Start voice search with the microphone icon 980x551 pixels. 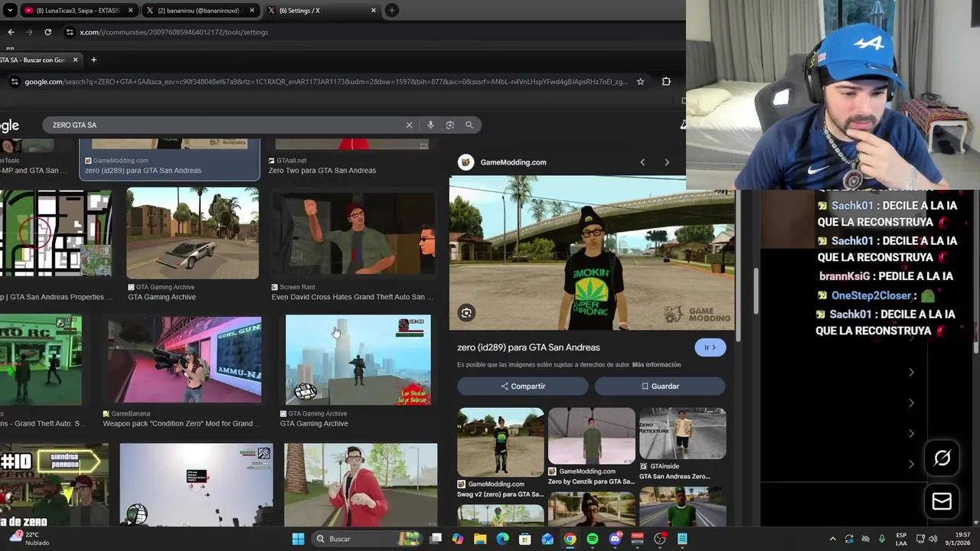point(430,125)
